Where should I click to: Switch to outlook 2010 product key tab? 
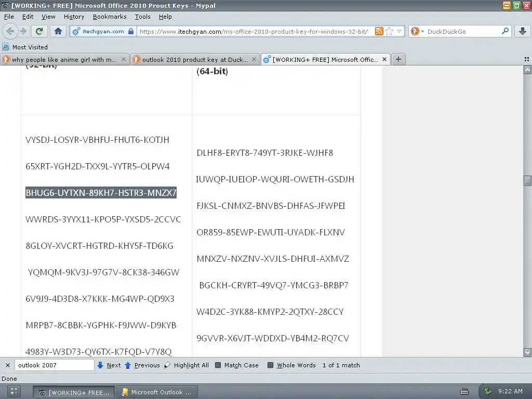[x=195, y=59]
